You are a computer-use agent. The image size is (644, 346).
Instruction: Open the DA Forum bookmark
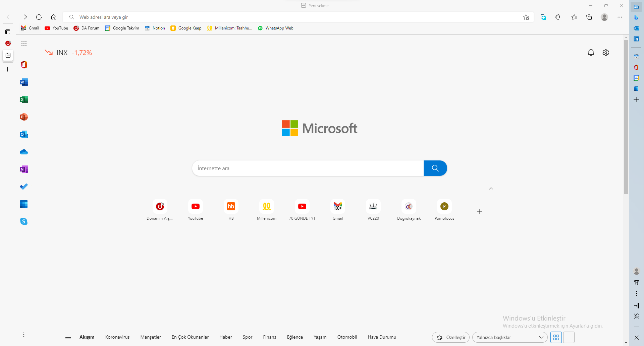click(x=87, y=28)
